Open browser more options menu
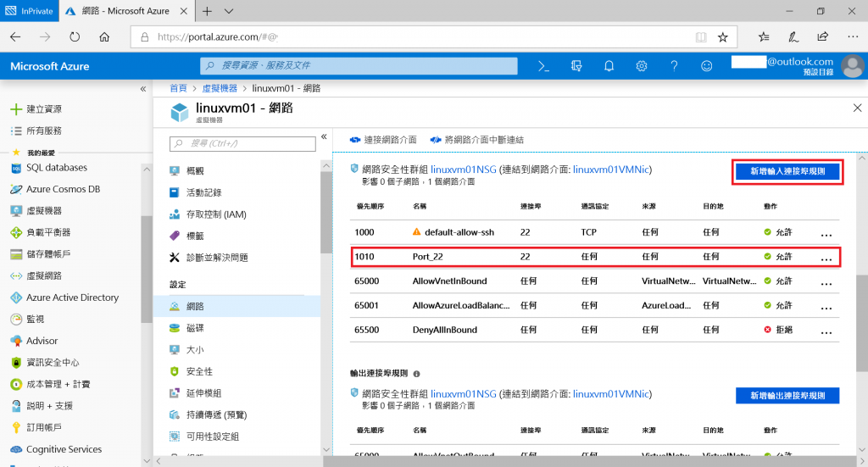 coord(853,37)
